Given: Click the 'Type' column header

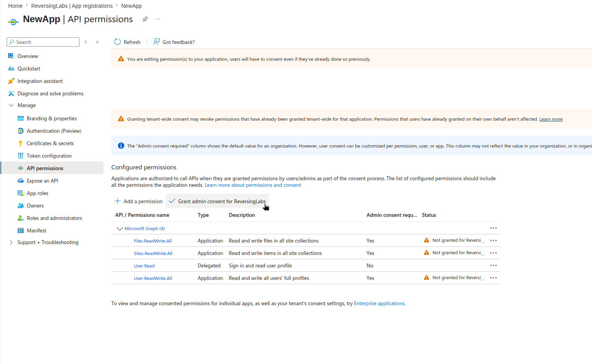Looking at the screenshot, I should pyautogui.click(x=203, y=215).
